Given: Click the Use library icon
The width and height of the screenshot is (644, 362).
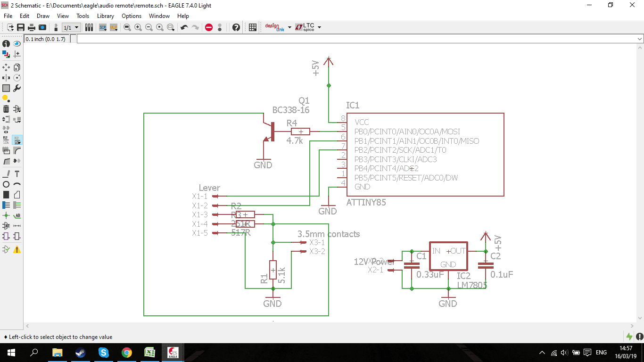Looking at the screenshot, I should coord(89,27).
